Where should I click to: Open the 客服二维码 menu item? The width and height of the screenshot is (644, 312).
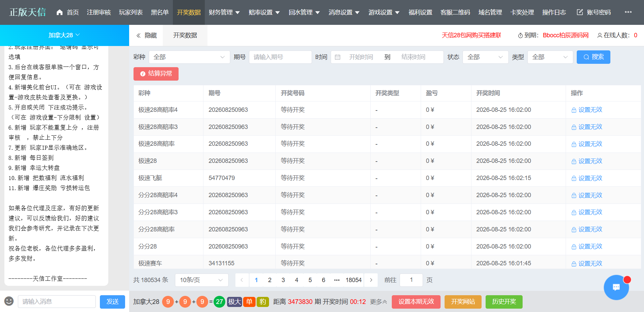coord(455,12)
